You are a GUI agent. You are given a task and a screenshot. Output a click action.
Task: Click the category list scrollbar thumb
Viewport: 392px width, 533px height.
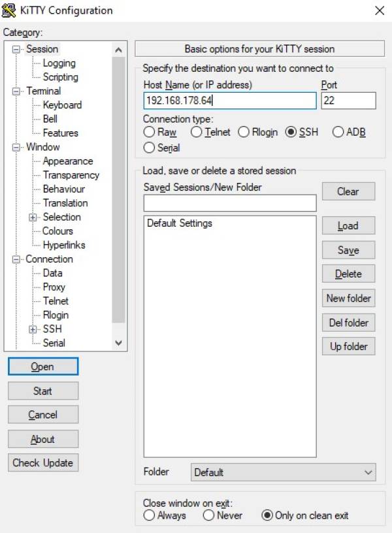point(118,189)
